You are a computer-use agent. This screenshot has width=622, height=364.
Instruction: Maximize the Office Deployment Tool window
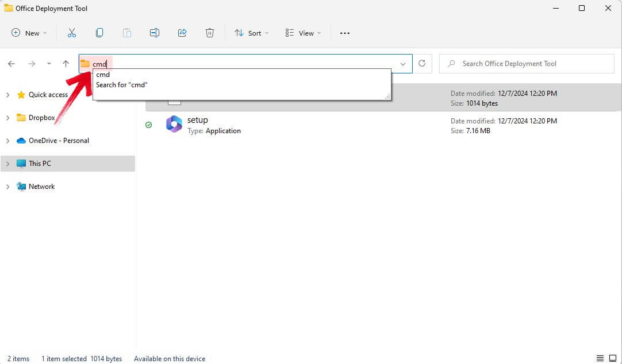click(582, 8)
